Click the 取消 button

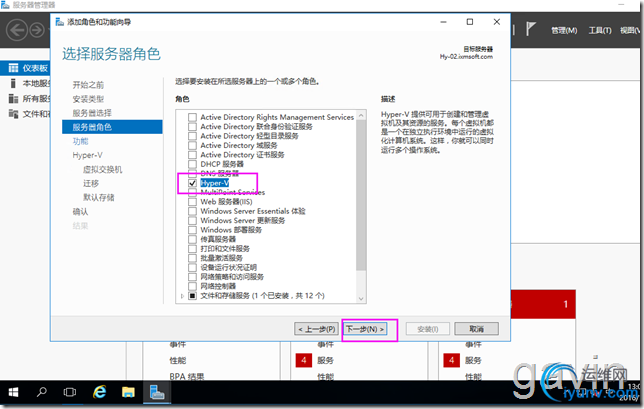click(476, 329)
